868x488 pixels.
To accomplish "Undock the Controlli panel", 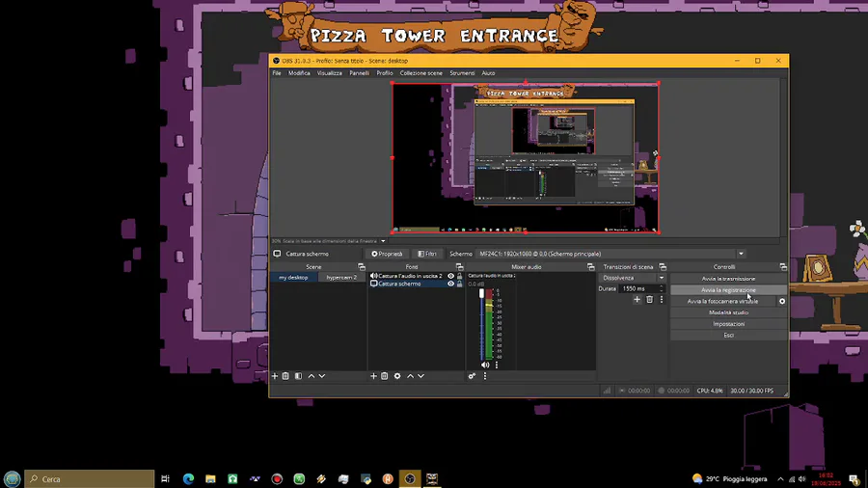I will (783, 267).
